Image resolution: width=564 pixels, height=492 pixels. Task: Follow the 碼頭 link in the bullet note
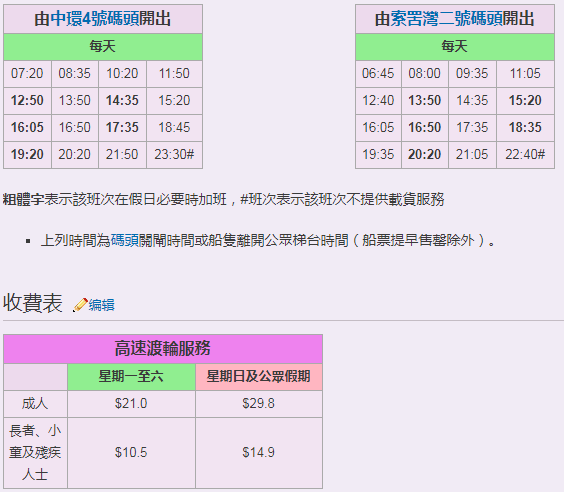[x=124, y=240]
